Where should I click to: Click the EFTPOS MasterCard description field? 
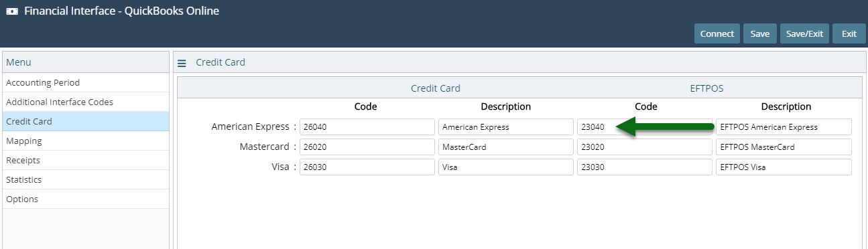[x=784, y=147]
